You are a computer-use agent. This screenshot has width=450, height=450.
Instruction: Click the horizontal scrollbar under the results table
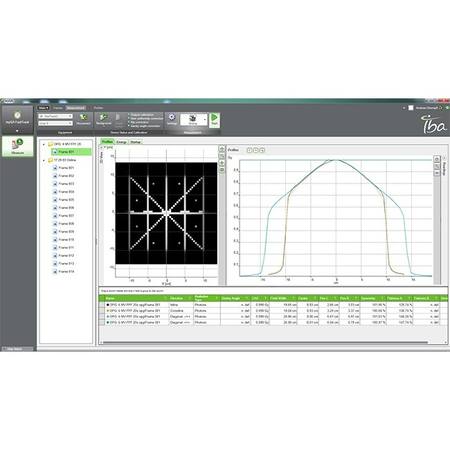(x=265, y=342)
